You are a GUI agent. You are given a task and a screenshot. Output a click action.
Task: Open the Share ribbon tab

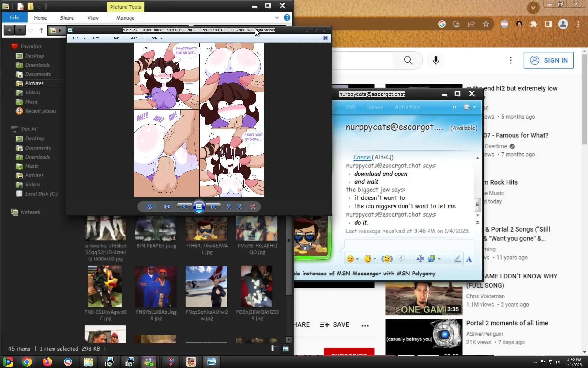tap(67, 18)
